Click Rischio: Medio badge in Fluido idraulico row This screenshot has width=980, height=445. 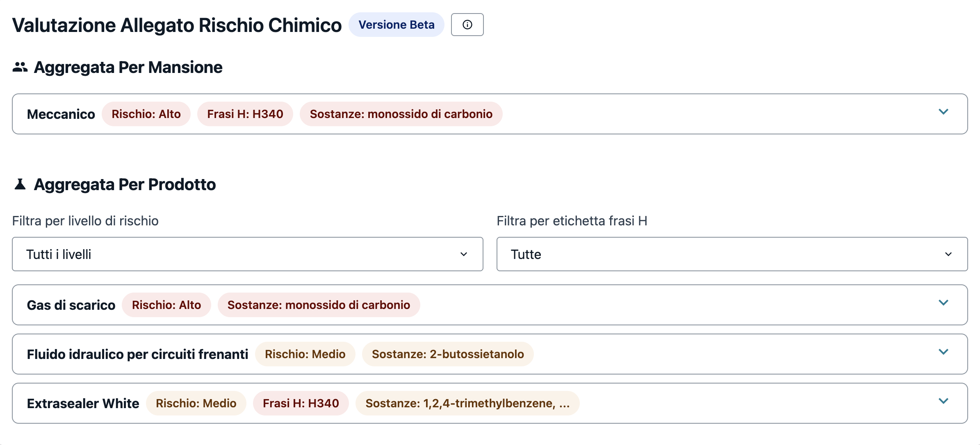[305, 354]
